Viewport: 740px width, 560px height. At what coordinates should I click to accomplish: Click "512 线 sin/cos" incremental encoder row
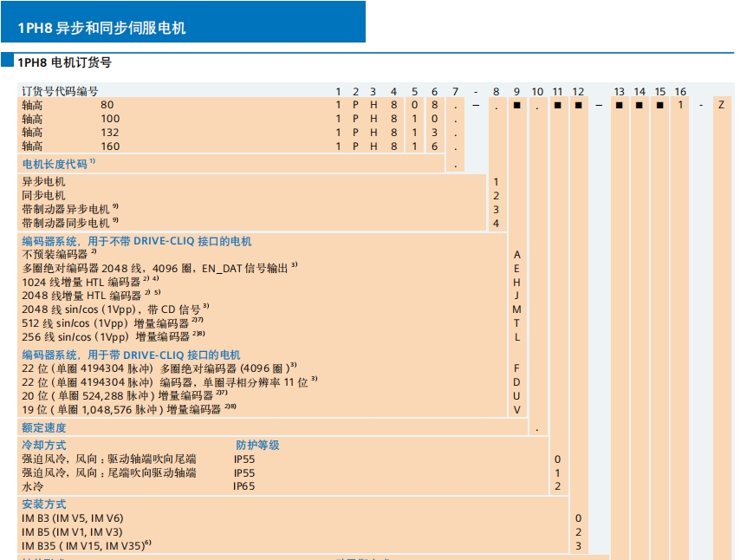click(113, 323)
